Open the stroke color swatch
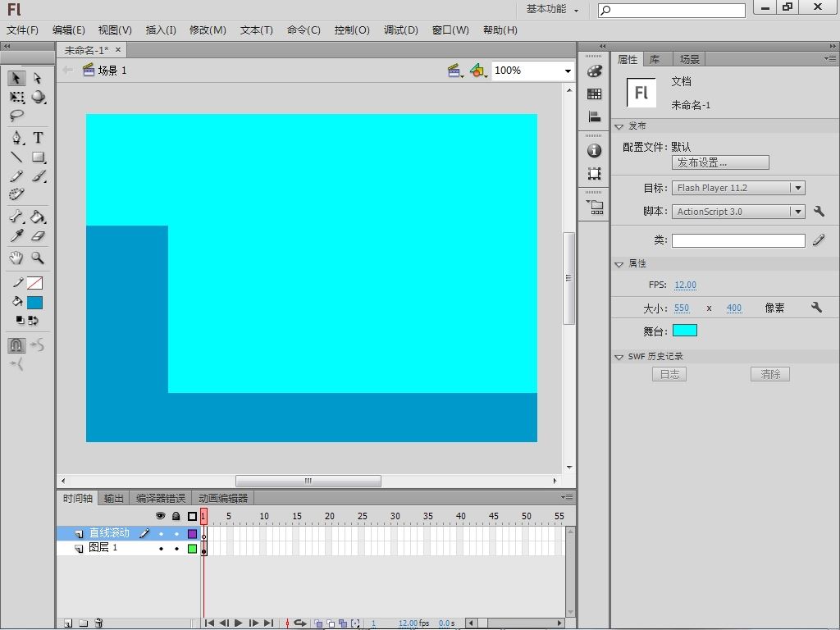The width and height of the screenshot is (840, 630). coord(34,283)
